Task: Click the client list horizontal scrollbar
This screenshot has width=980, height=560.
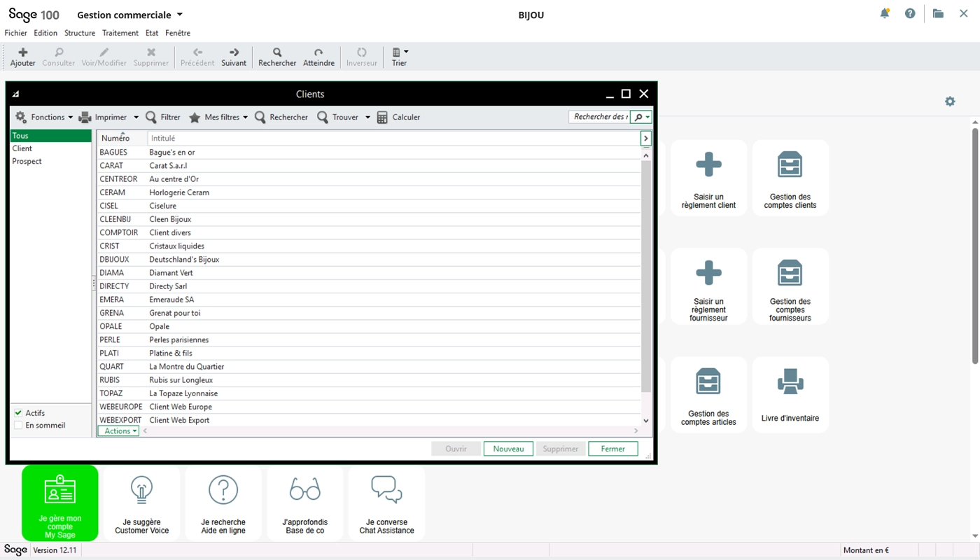Action: pos(392,431)
